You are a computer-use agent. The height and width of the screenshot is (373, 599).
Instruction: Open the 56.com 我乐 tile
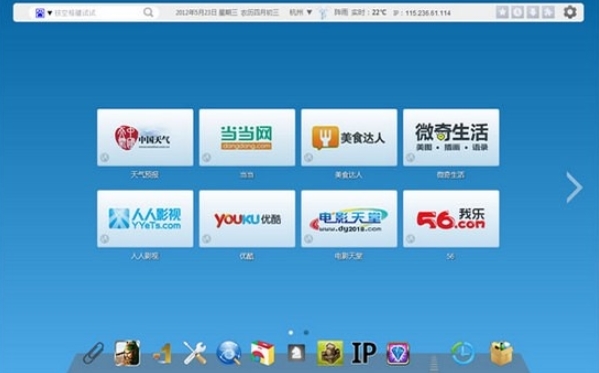click(x=451, y=219)
